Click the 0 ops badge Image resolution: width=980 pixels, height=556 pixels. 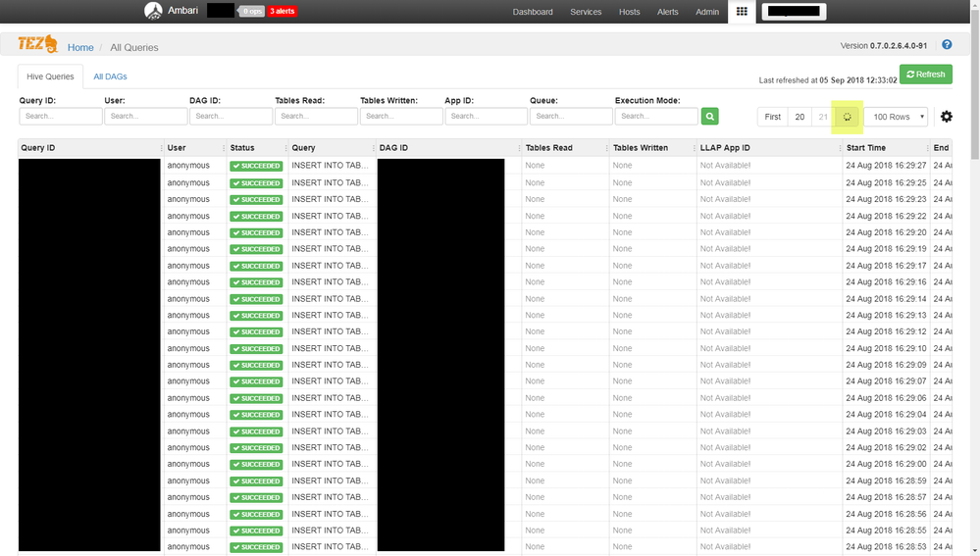click(252, 11)
